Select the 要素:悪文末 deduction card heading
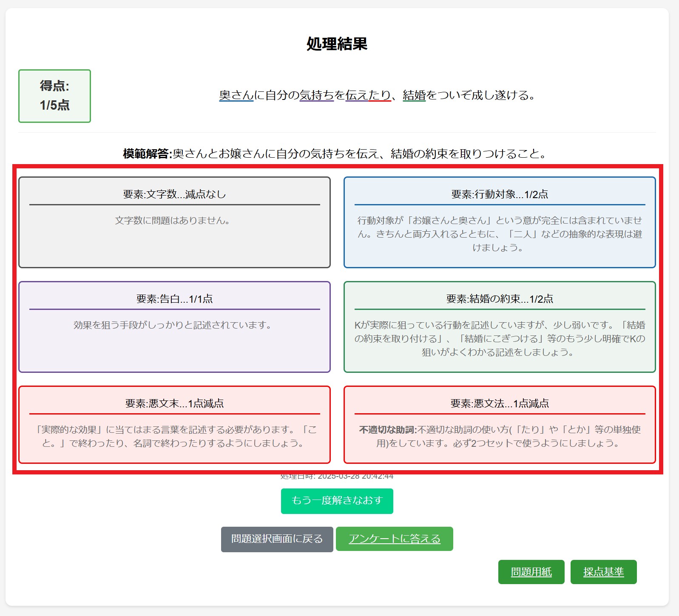This screenshot has width=679, height=616. tap(174, 403)
